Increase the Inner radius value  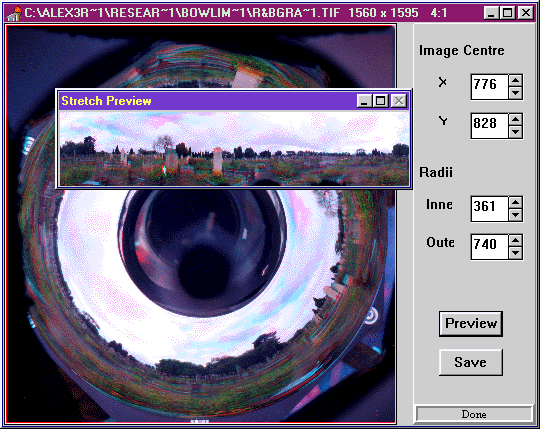[515, 203]
